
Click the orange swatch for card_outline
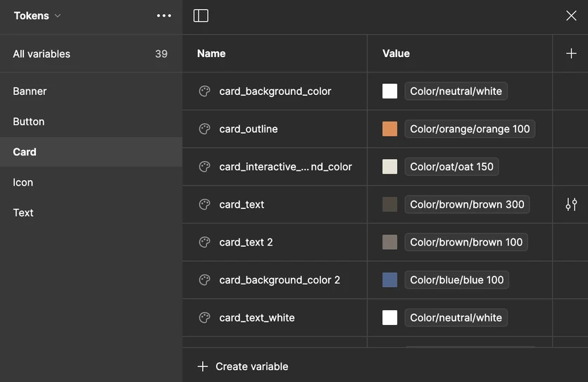click(389, 129)
